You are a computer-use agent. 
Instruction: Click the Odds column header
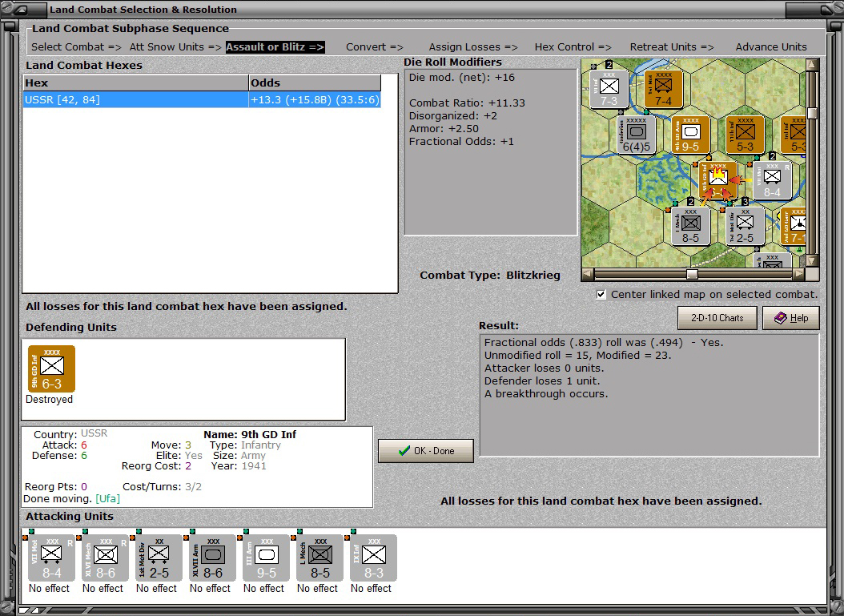pyautogui.click(x=315, y=83)
